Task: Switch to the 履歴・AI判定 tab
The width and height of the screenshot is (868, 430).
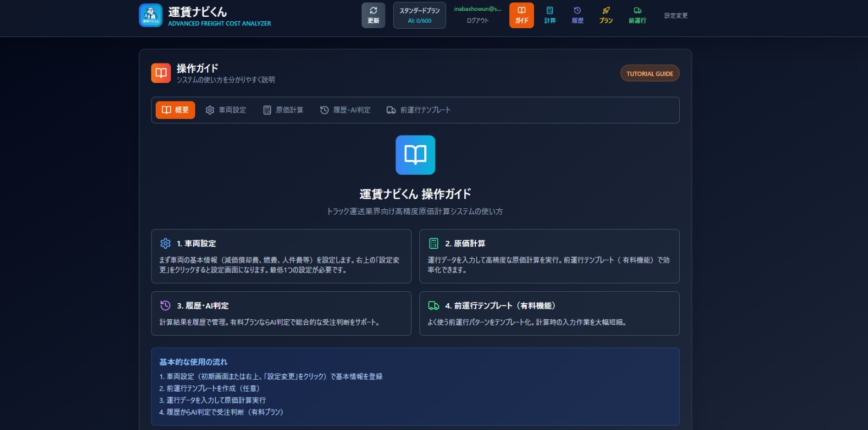Action: tap(345, 110)
